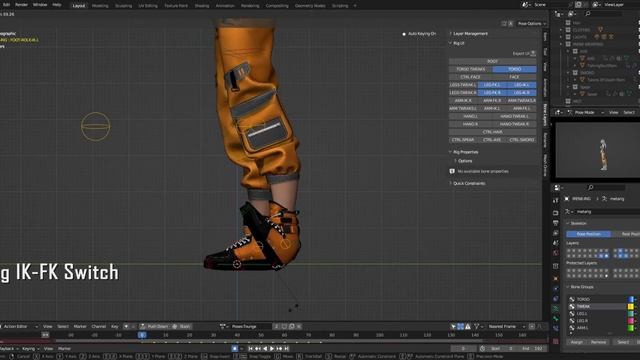Toggle the LEG.IK.R layer button
640x360 pixels.
522,93
